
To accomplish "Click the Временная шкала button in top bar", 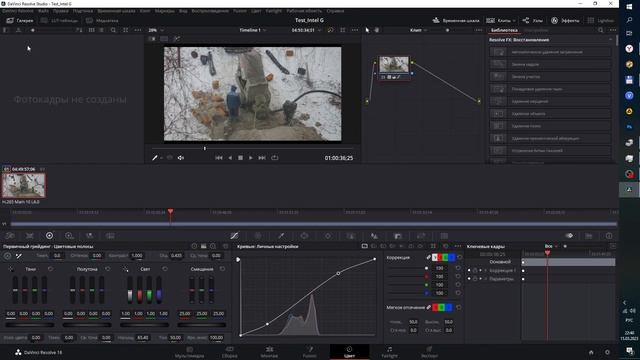I will (456, 20).
